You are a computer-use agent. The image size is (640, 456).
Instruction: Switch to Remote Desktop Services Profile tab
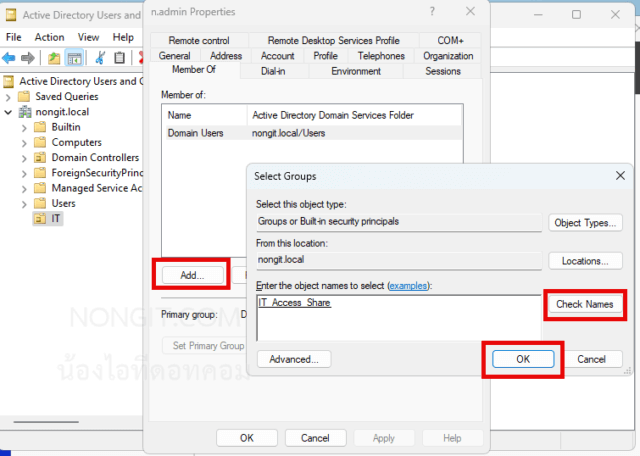tap(333, 40)
